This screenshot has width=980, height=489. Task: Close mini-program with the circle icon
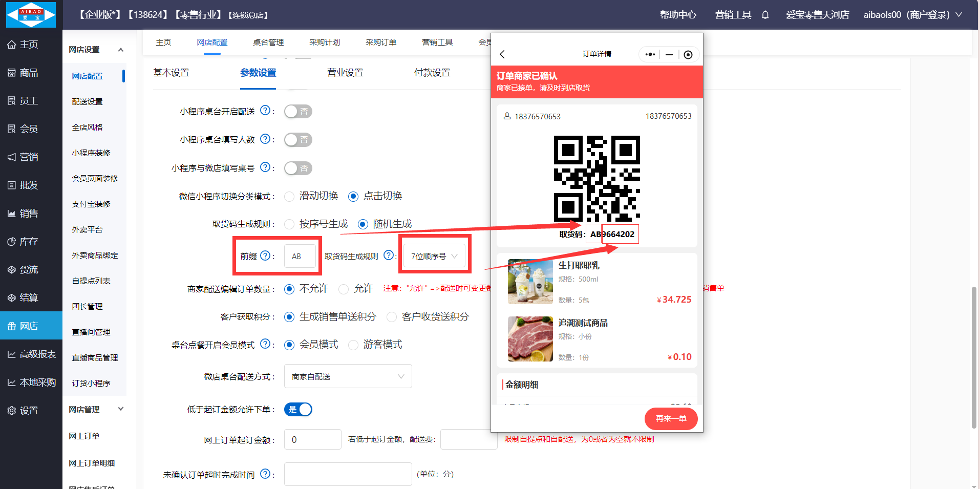(688, 54)
